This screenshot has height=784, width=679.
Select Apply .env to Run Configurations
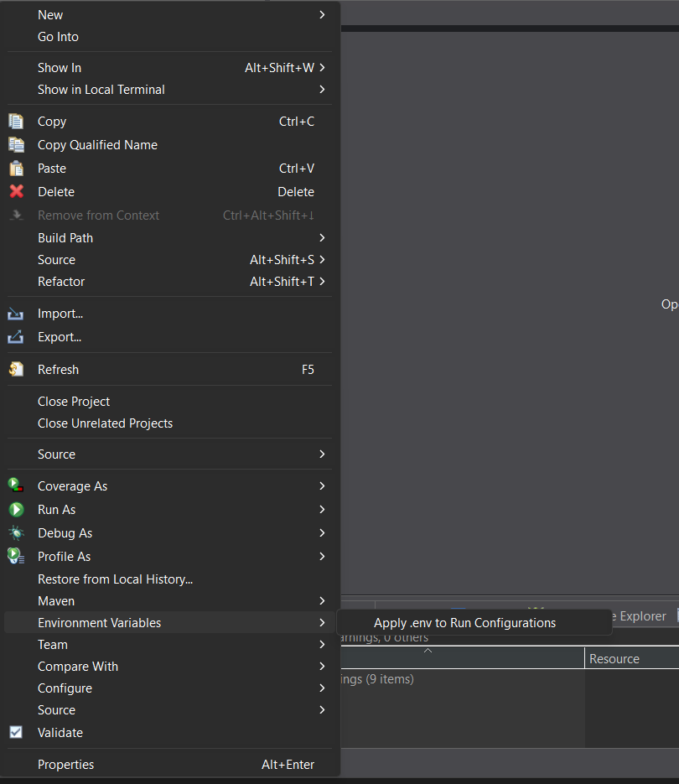[x=464, y=622]
